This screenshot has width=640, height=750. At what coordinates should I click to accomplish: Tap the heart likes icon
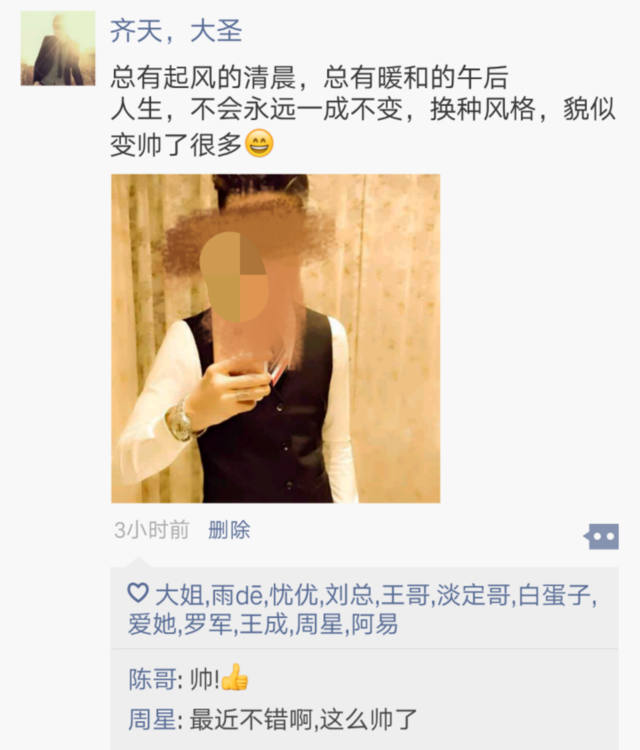138,593
